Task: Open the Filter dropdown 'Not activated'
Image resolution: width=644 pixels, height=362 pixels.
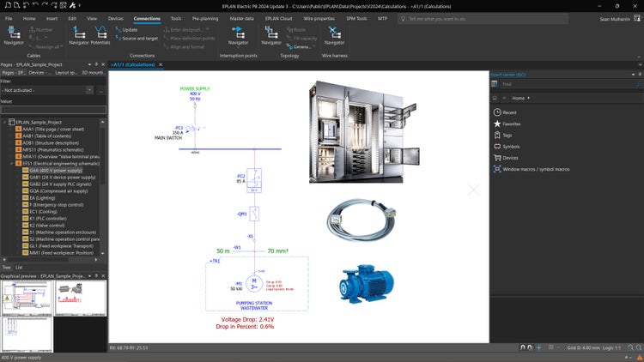Action: 47,90
